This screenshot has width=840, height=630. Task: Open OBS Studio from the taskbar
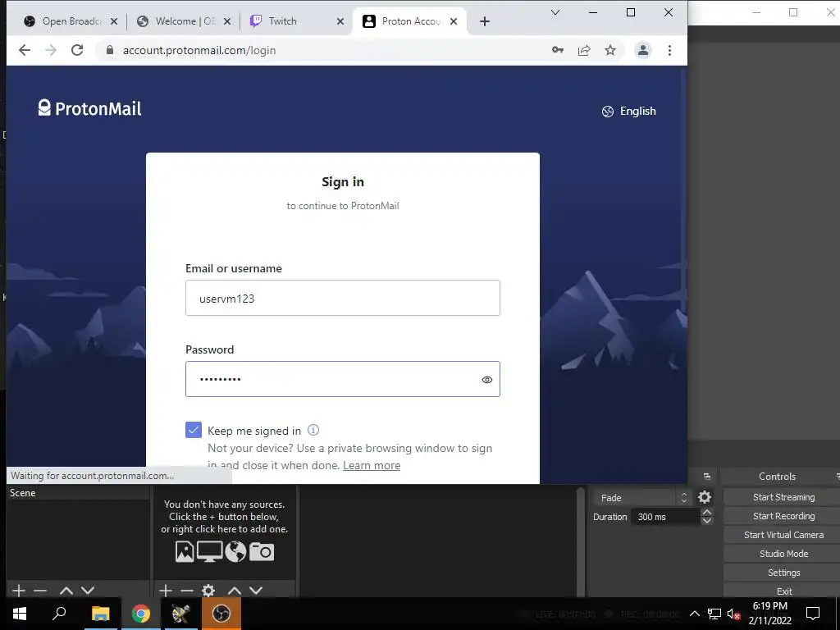pos(221,614)
